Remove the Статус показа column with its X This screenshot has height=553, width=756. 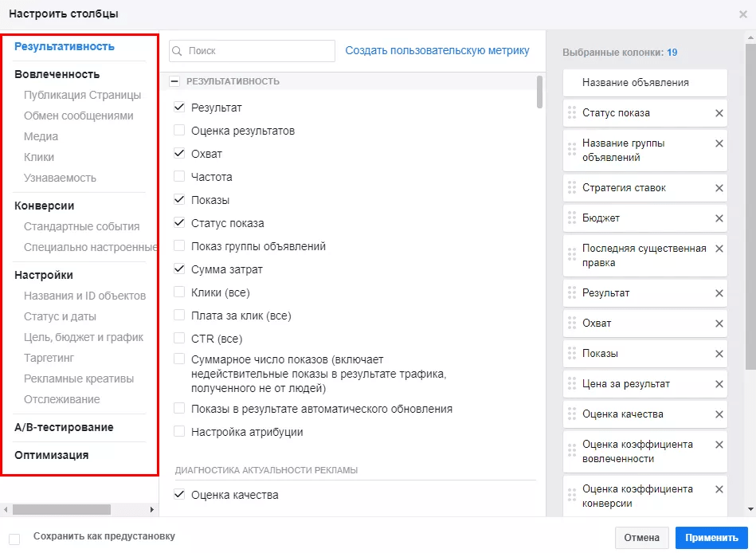click(x=719, y=113)
